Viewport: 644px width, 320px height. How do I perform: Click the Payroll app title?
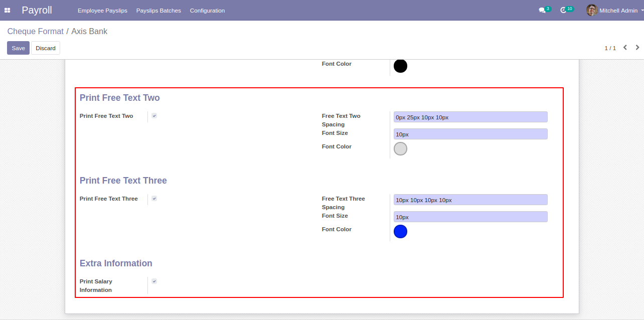pos(37,10)
